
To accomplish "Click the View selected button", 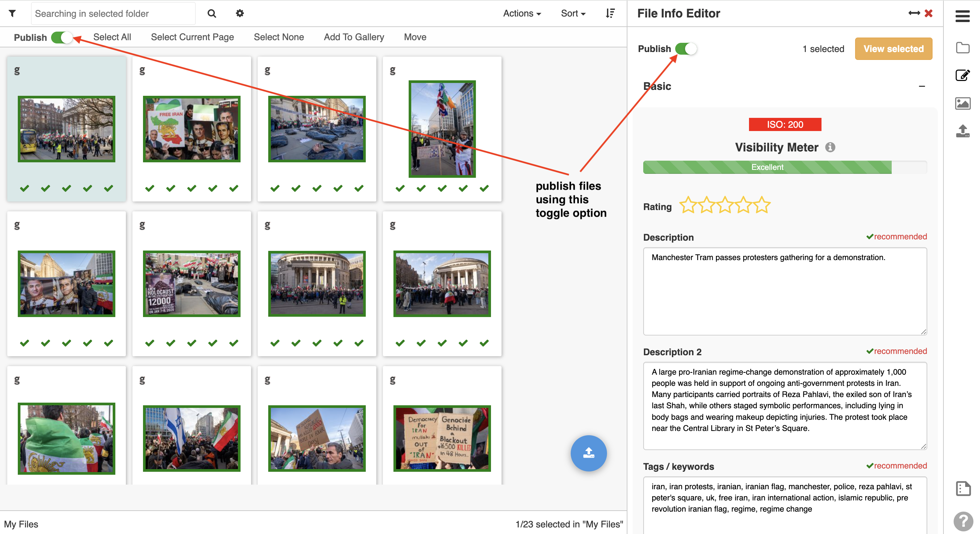I will [893, 49].
